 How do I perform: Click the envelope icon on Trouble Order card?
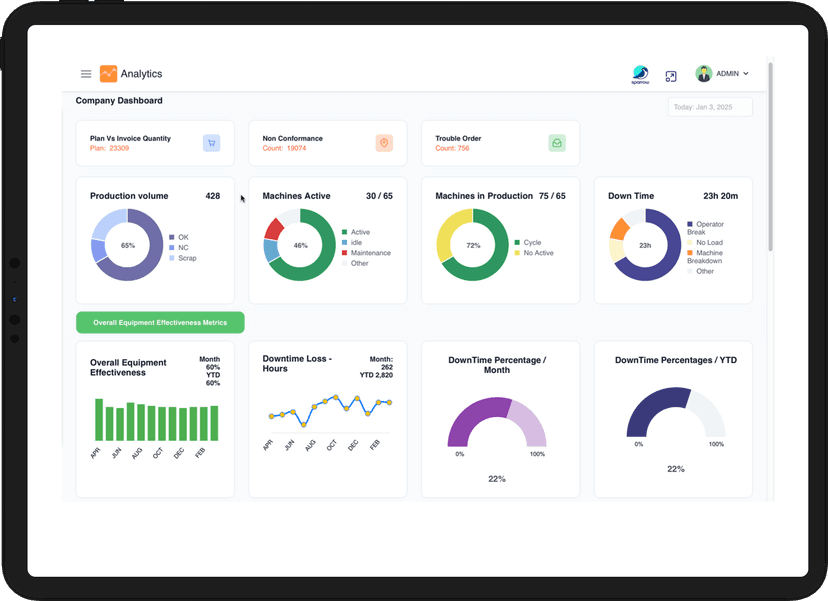556,143
